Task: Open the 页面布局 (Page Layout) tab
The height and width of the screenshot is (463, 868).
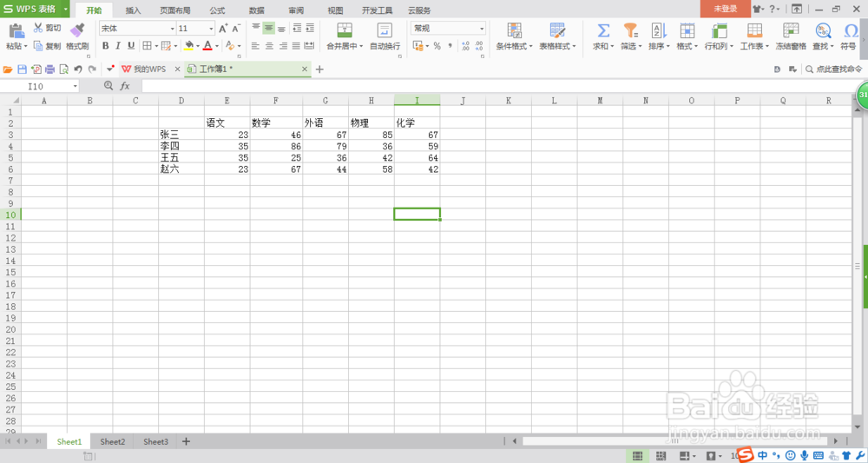Action: tap(175, 10)
